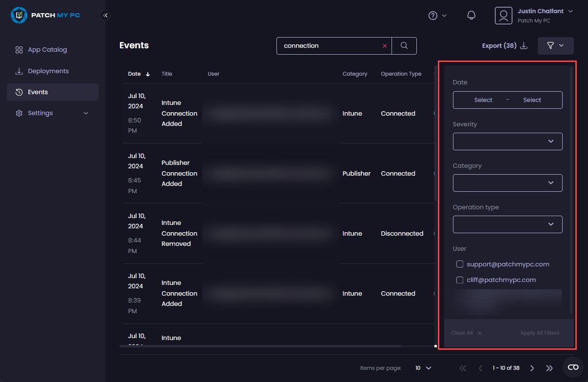Open the Severity dropdown
The image size is (588, 382).
point(507,141)
